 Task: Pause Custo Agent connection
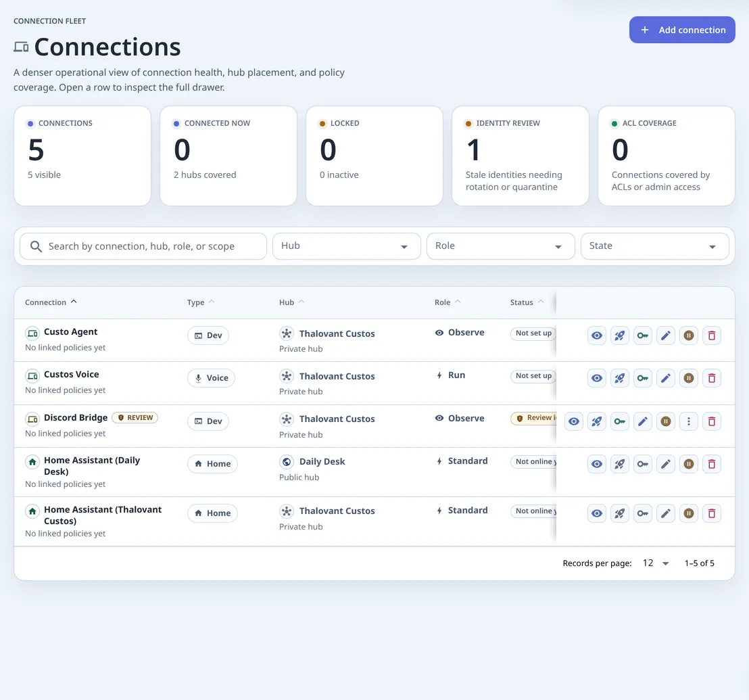[688, 335]
